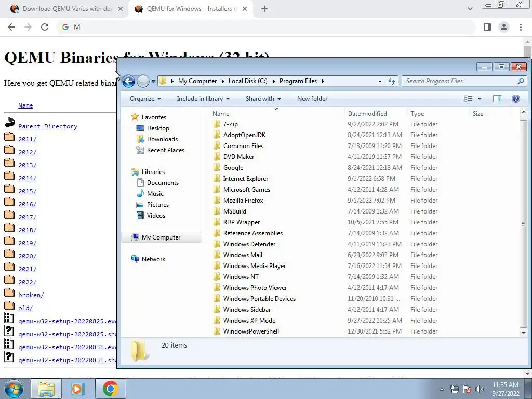Screen dimensions: 532x399
Task: Select the RDP Wrapper folder icon
Action: [x=217, y=222]
